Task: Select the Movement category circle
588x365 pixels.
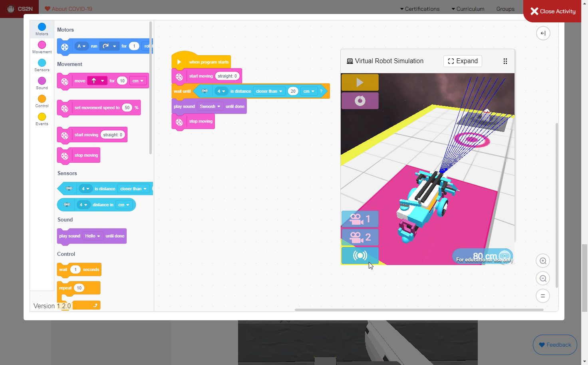Action: click(x=42, y=45)
